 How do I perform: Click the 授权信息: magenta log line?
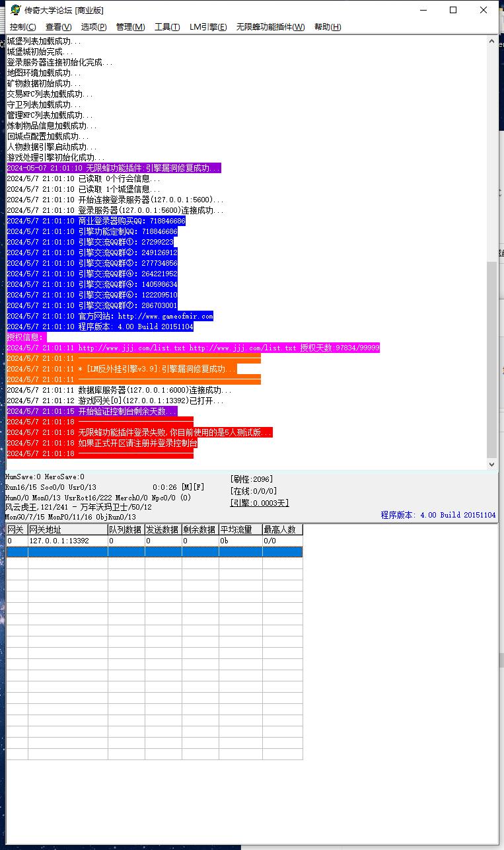[25, 337]
